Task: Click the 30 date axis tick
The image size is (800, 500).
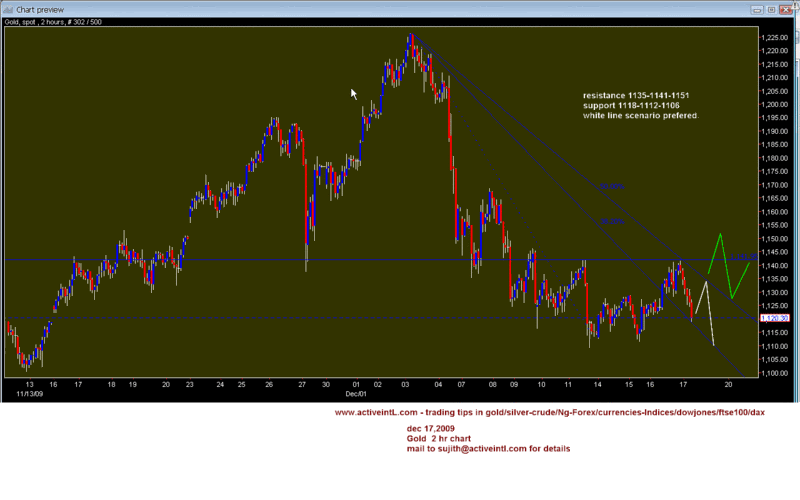Action: click(x=326, y=385)
